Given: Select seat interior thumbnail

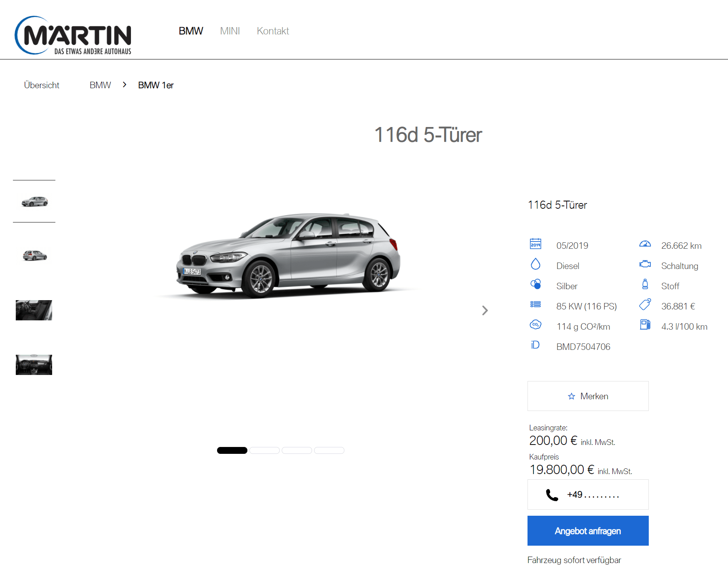Looking at the screenshot, I should (34, 310).
